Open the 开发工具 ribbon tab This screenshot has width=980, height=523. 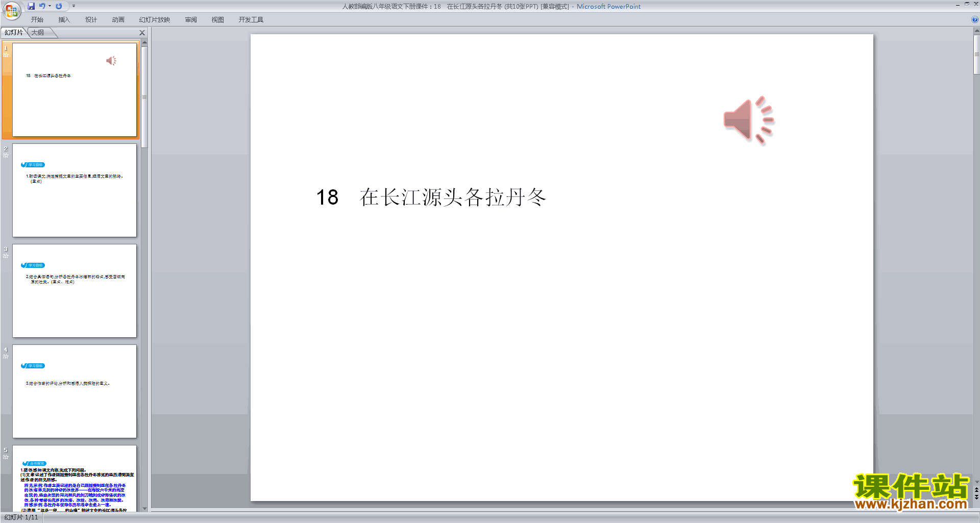pyautogui.click(x=251, y=20)
